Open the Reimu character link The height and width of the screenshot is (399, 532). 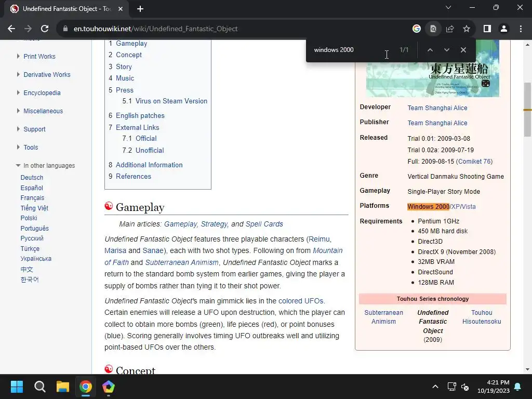318,239
